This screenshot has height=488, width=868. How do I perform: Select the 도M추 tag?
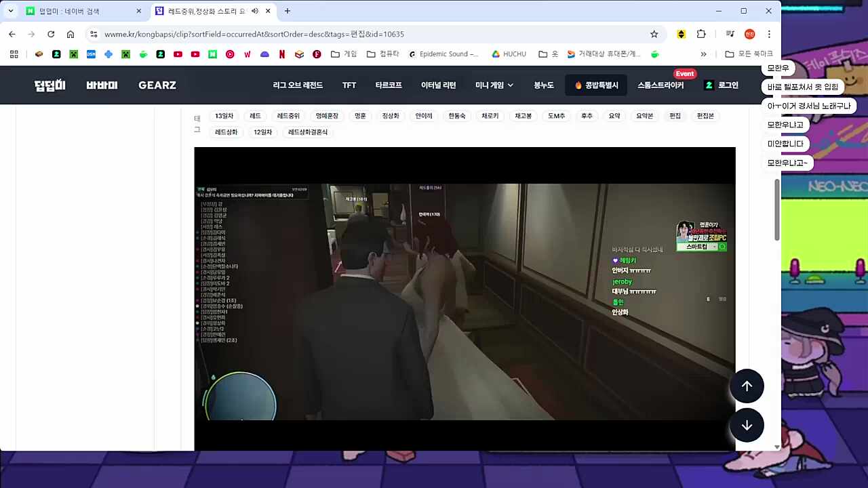click(557, 116)
